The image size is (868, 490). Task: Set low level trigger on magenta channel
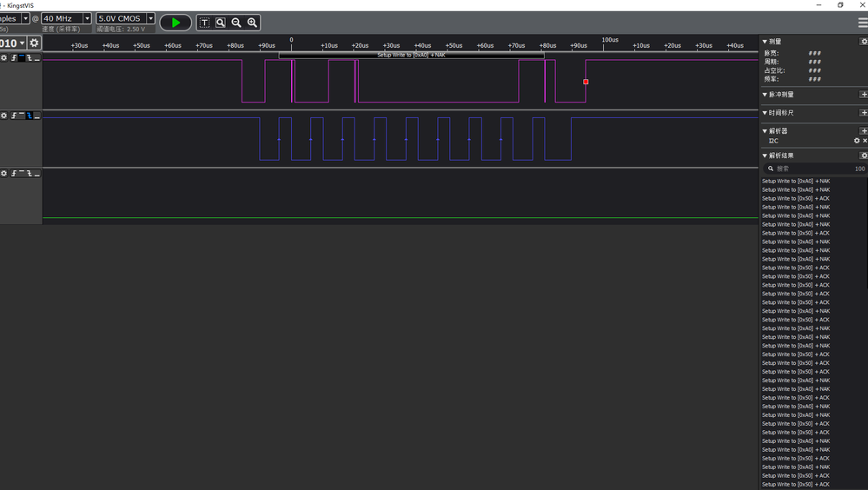[x=37, y=57]
